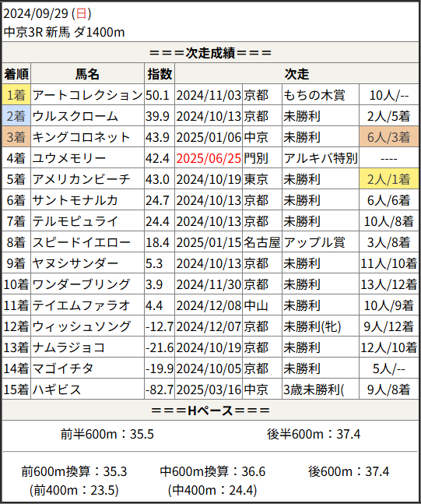
Task: Select the 6人/3着 orange result cell
Action: (388, 137)
